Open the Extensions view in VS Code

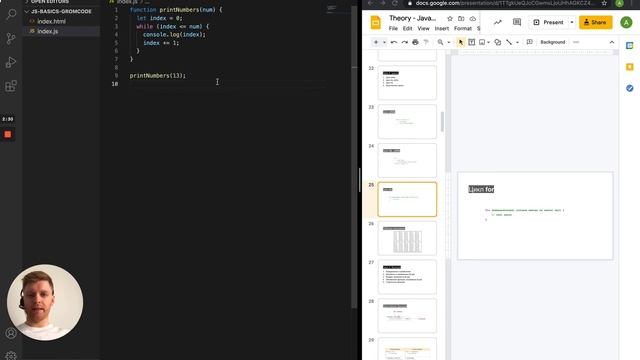click(x=11, y=86)
